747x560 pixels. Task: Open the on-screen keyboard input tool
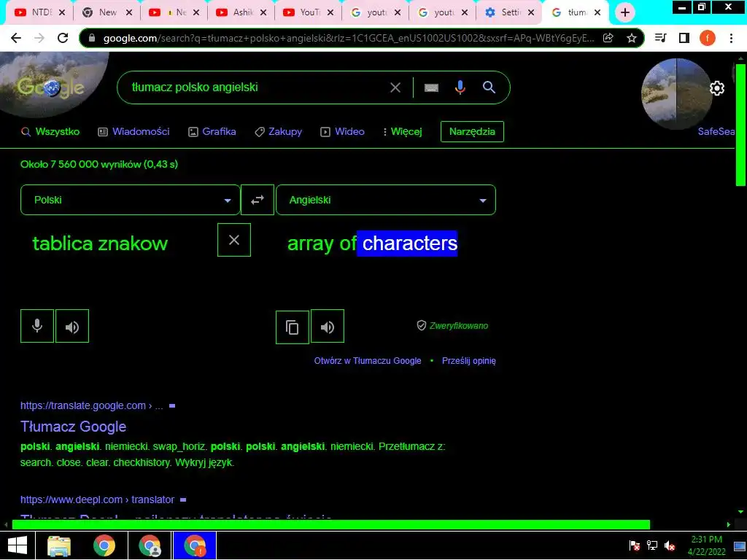click(x=431, y=87)
